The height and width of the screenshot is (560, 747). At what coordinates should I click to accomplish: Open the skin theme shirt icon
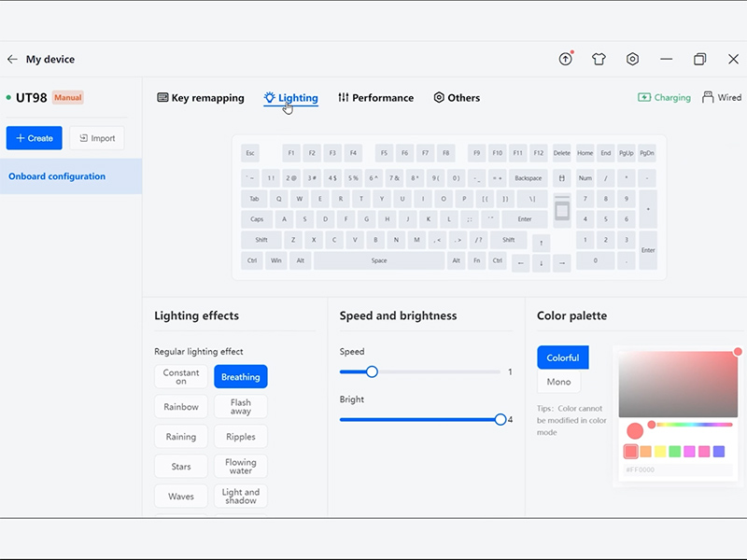pyautogui.click(x=599, y=59)
